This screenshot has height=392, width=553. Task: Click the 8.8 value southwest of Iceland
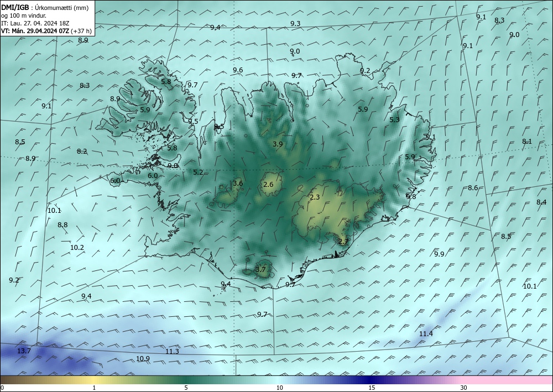[62, 225]
